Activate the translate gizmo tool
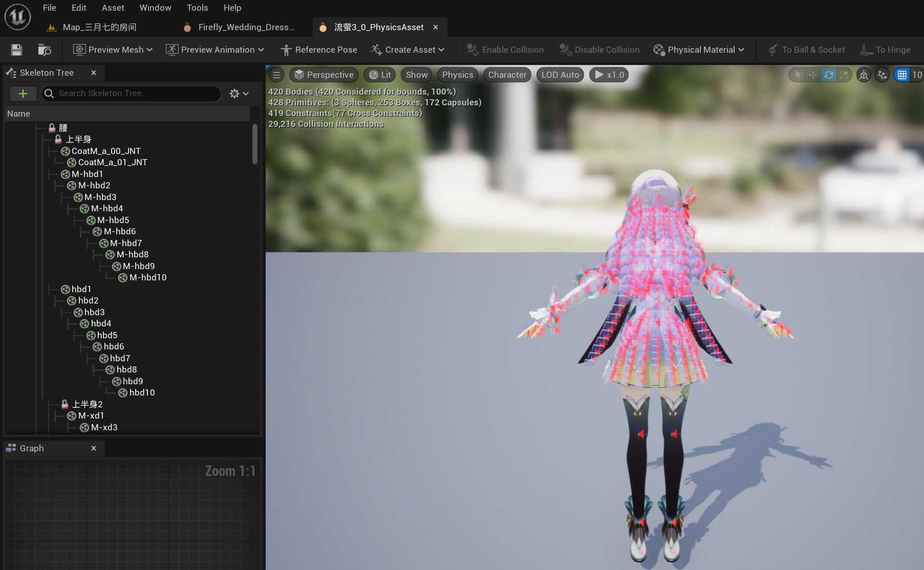The width and height of the screenshot is (924, 570). (813, 75)
